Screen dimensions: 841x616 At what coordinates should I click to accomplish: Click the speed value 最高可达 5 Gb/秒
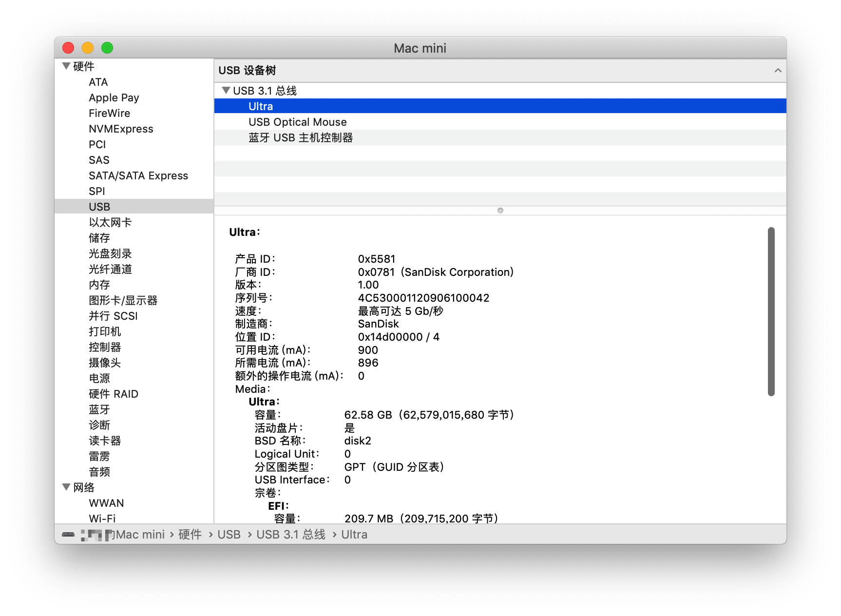(401, 311)
